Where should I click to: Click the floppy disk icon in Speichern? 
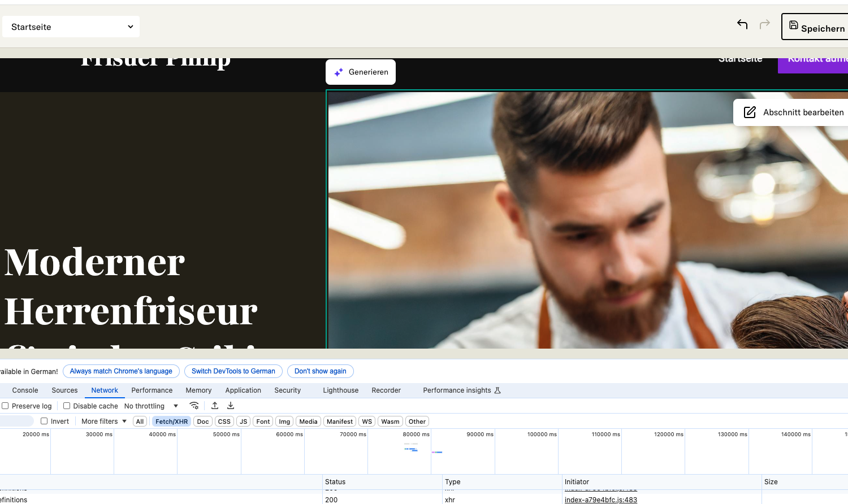[794, 25]
